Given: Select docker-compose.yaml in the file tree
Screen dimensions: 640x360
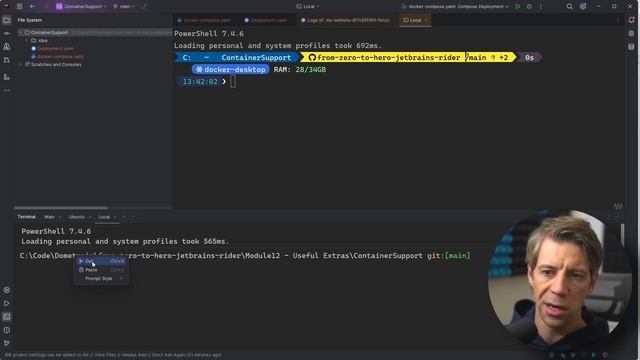Looking at the screenshot, I should pyautogui.click(x=60, y=57).
